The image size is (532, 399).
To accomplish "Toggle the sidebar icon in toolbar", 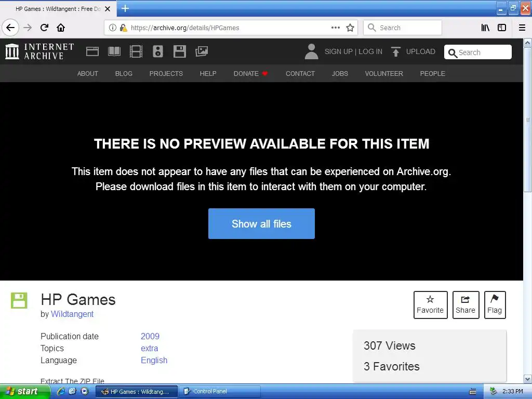I will [502, 28].
